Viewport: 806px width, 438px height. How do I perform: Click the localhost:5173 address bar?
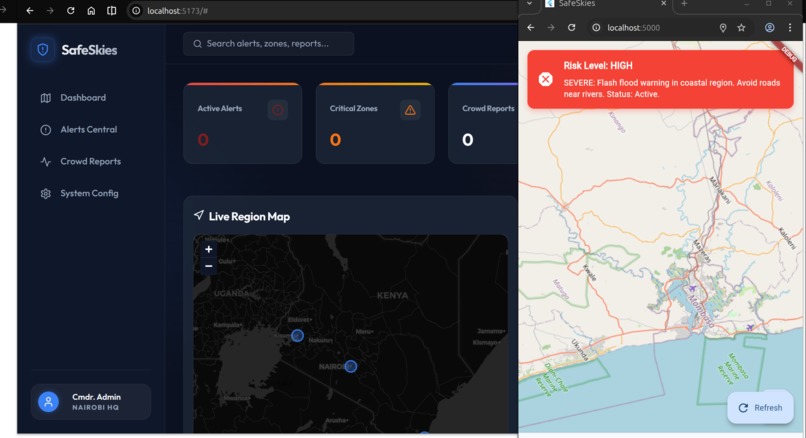pos(324,11)
